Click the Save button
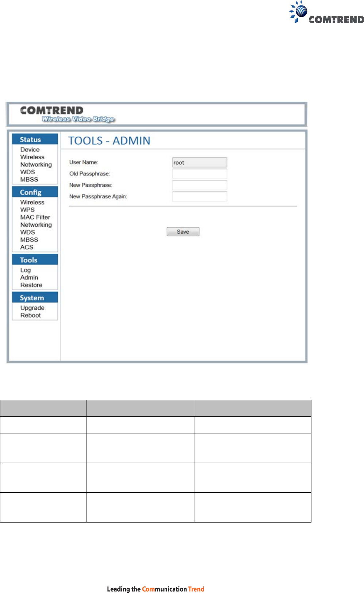 (183, 232)
